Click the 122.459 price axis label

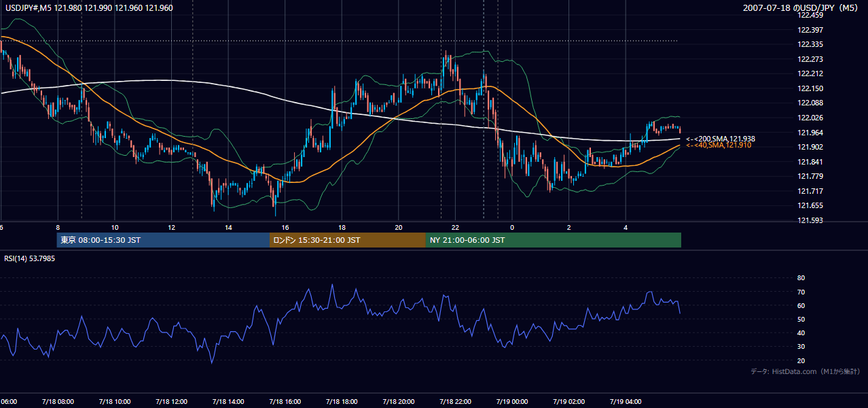[809, 15]
